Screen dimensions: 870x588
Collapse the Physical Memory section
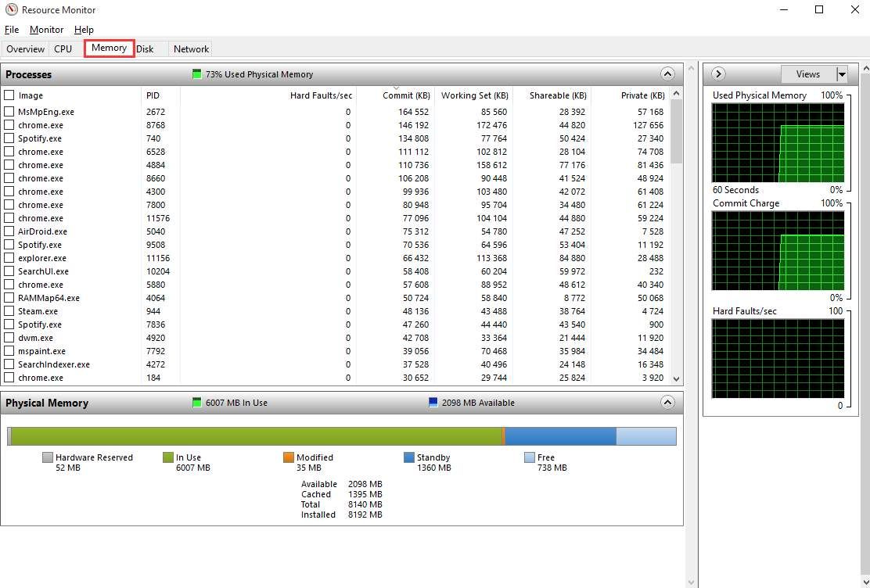point(667,403)
